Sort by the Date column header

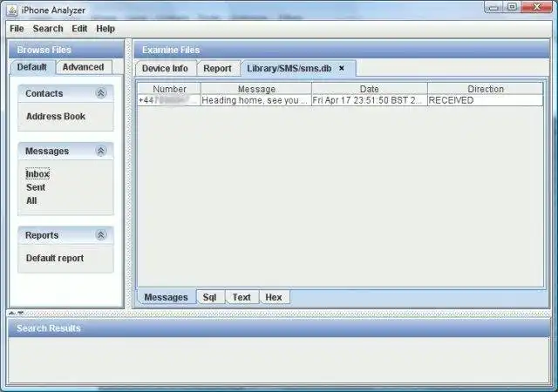pos(370,89)
